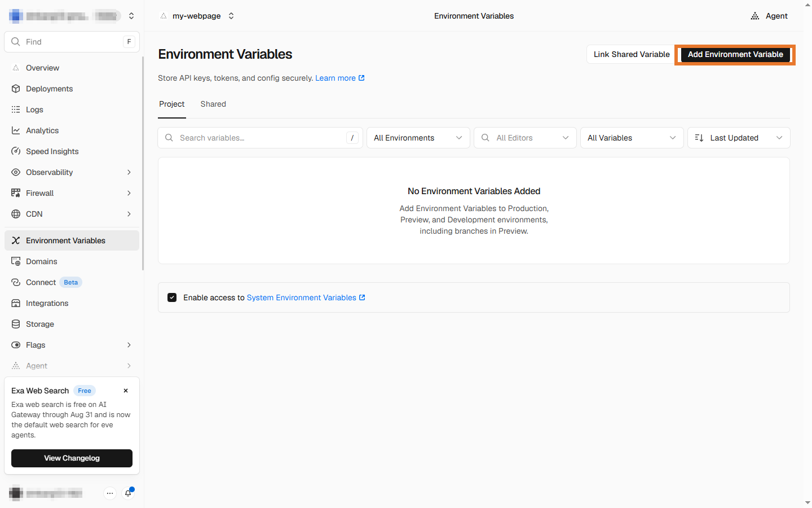
Task: Open the Learn more link
Action: click(340, 78)
